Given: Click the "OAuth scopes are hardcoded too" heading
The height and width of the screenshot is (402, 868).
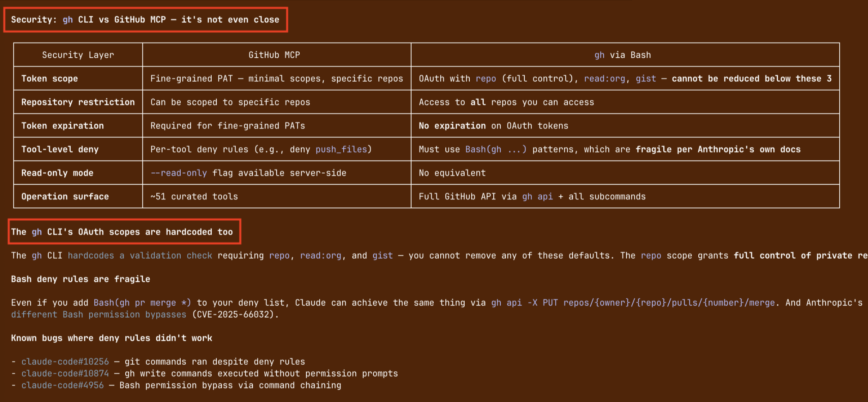Looking at the screenshot, I should (x=122, y=232).
